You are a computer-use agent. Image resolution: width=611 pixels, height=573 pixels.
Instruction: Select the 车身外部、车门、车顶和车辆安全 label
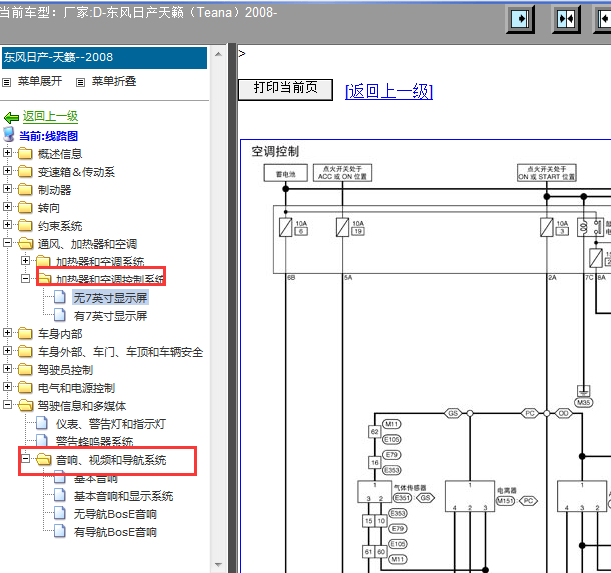(x=120, y=352)
